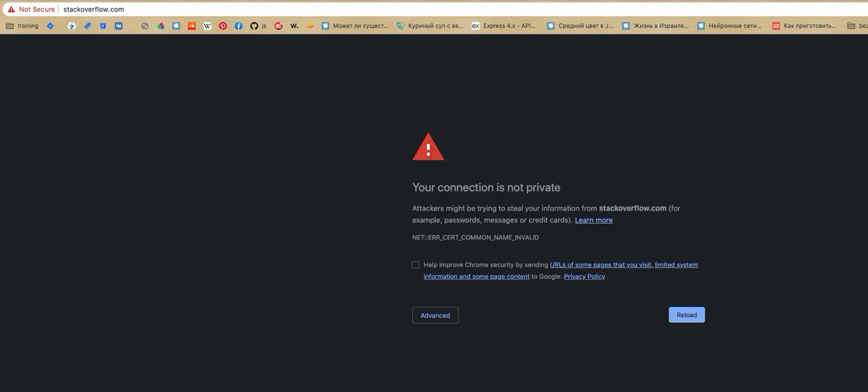868x392 pixels.
Task: Open the colorful pinwheel bookmark icon
Action: click(161, 26)
